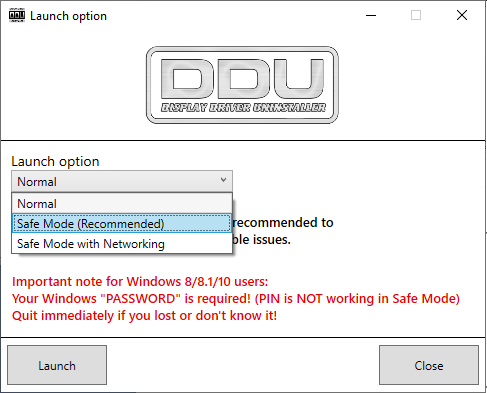
Task: Click the red Important note for Windows heading
Action: 140,282
